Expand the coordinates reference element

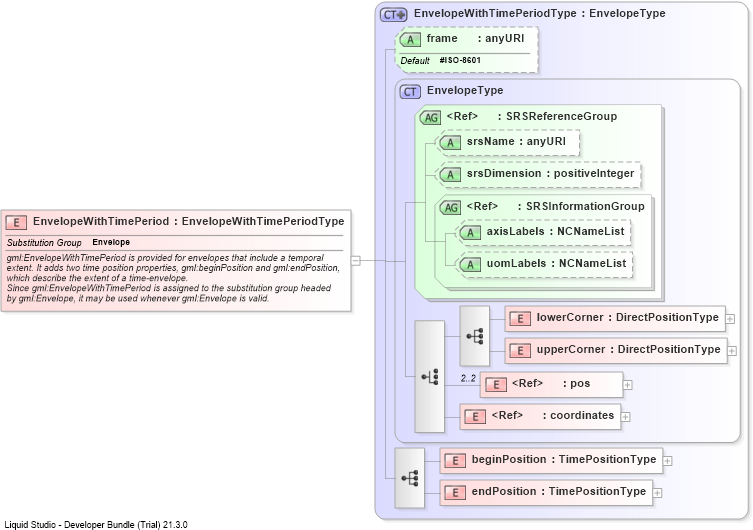coord(625,417)
